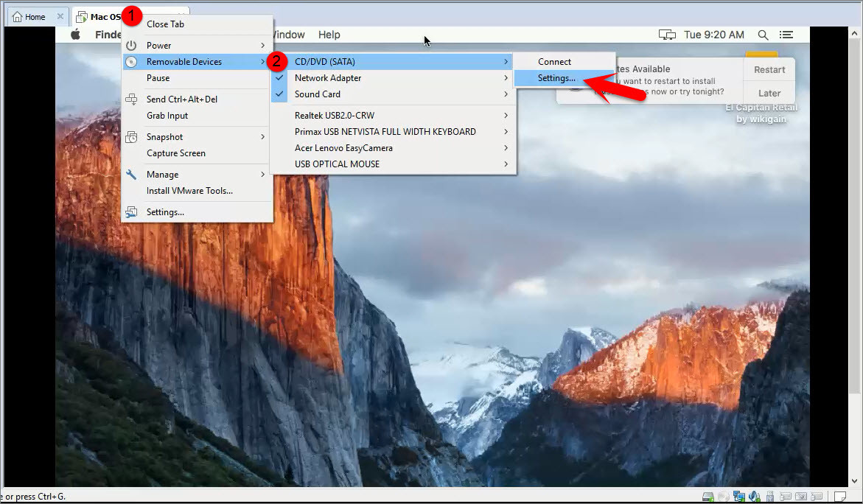Click the Send Ctrl+Alt+Del icon
The width and height of the screenshot is (863, 504).
point(131,99)
